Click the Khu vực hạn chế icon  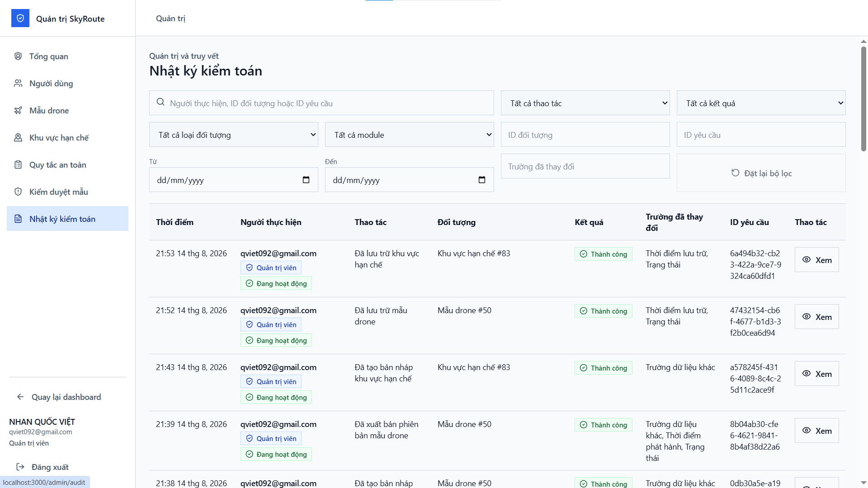click(18, 137)
